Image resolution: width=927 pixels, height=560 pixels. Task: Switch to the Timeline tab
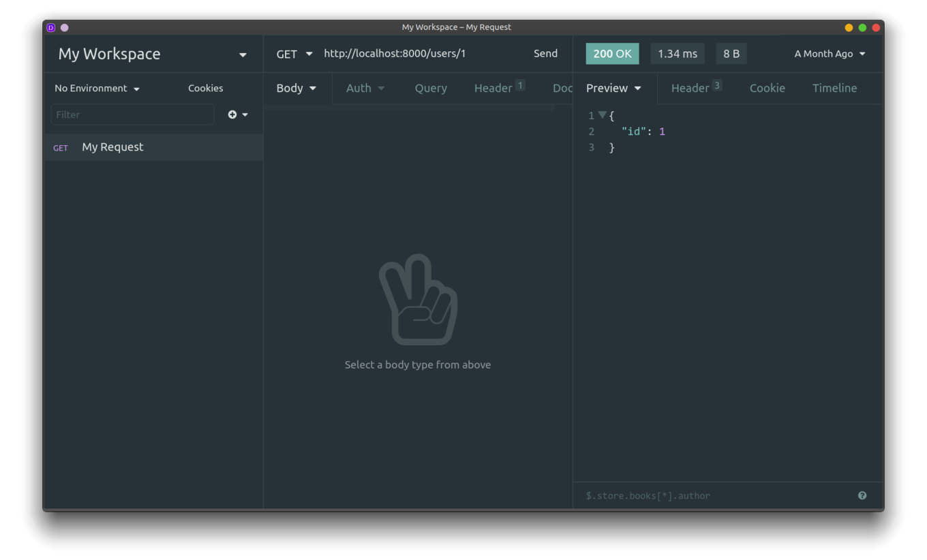pos(834,88)
